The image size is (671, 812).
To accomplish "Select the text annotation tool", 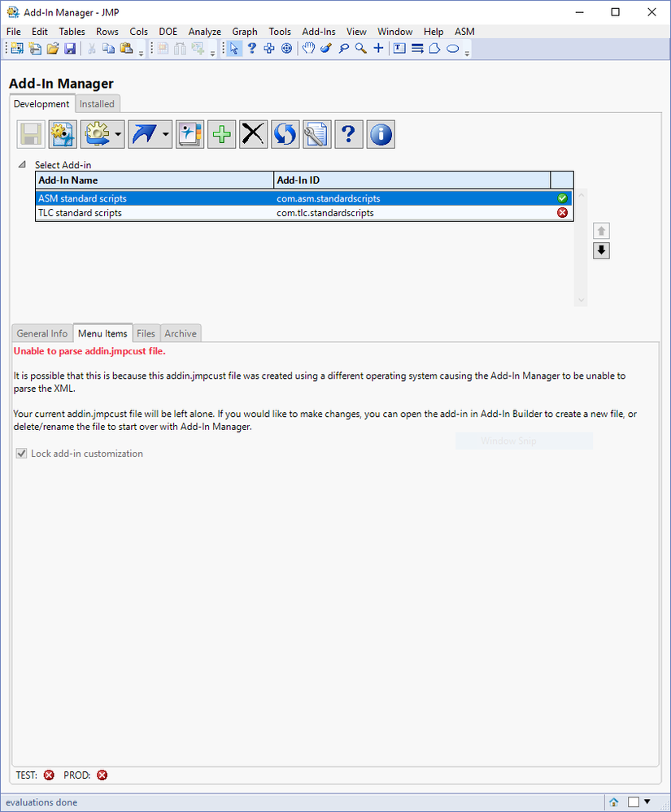I will (399, 49).
